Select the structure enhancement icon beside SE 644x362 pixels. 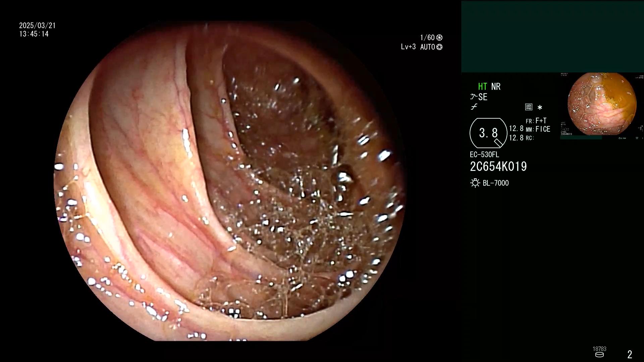[474, 97]
